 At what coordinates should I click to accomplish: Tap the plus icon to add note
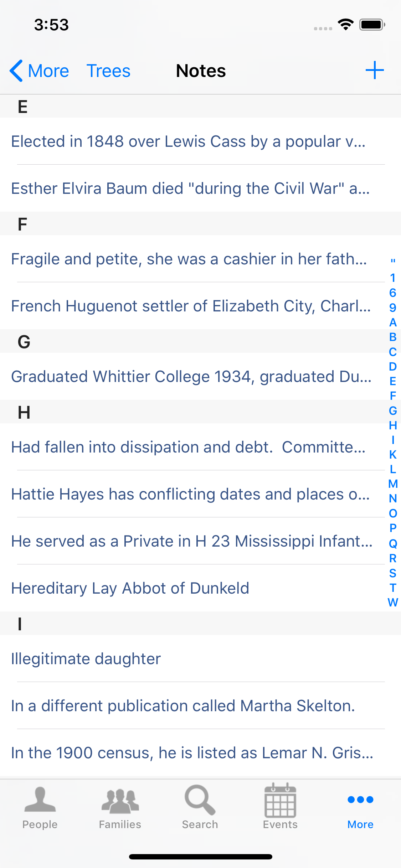[x=374, y=70]
